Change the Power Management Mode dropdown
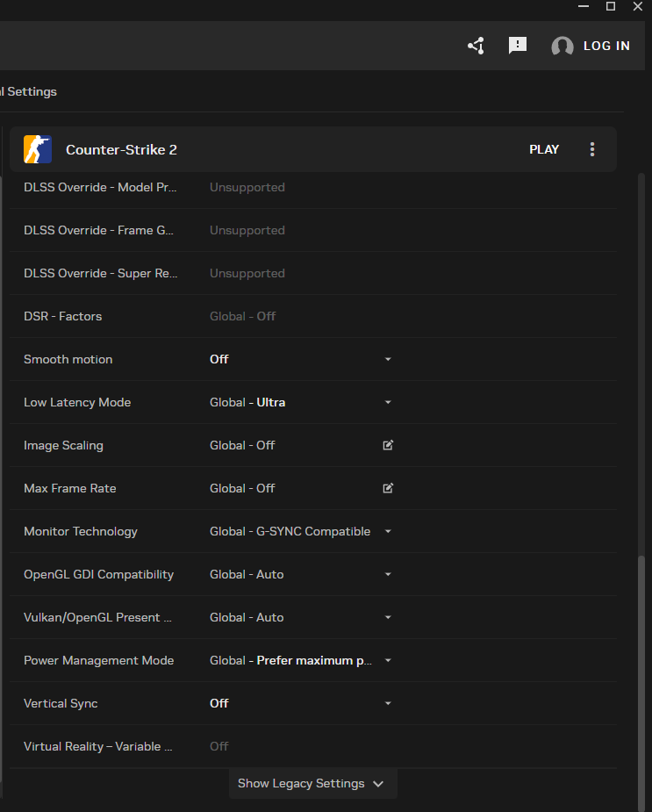 point(388,660)
